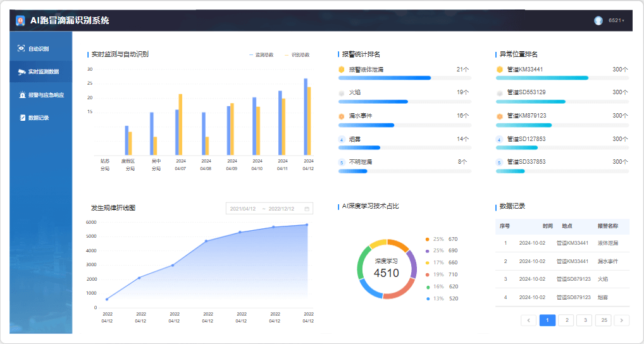
Task: Toggle the 识别总数 legend series
Action: tap(297, 55)
